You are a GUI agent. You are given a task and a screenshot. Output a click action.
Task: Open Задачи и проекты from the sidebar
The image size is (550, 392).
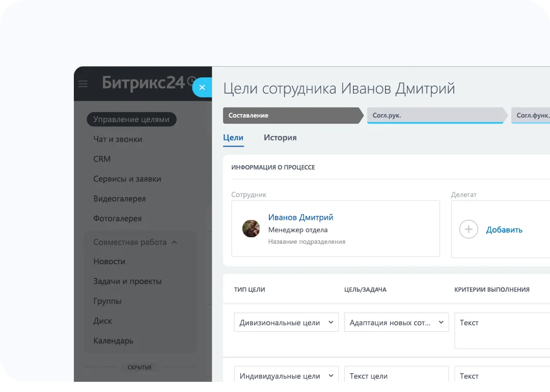[127, 281]
